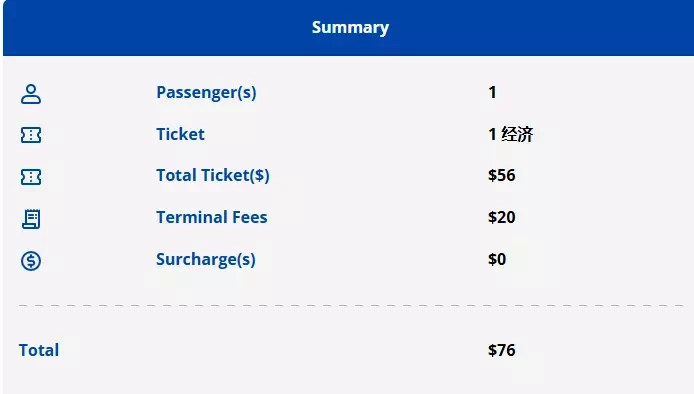Click the Total Ticket($) label
The width and height of the screenshot is (694, 394).
coord(213,175)
